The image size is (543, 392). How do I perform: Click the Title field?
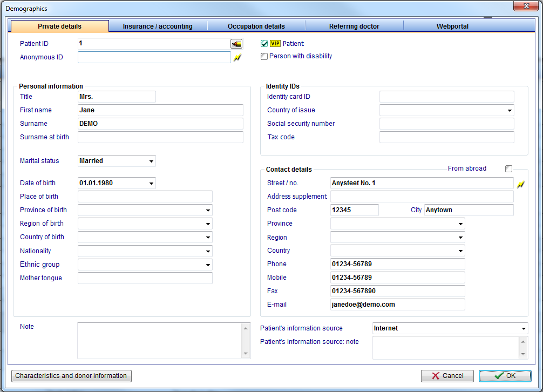click(117, 97)
